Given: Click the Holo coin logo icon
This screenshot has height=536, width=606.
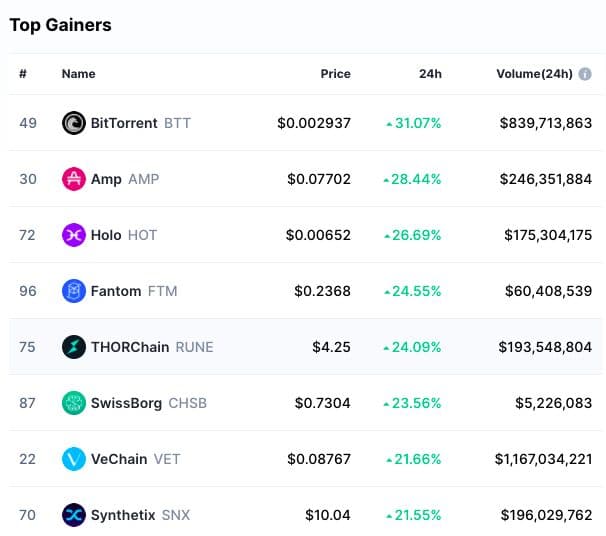Looking at the screenshot, I should (74, 235).
